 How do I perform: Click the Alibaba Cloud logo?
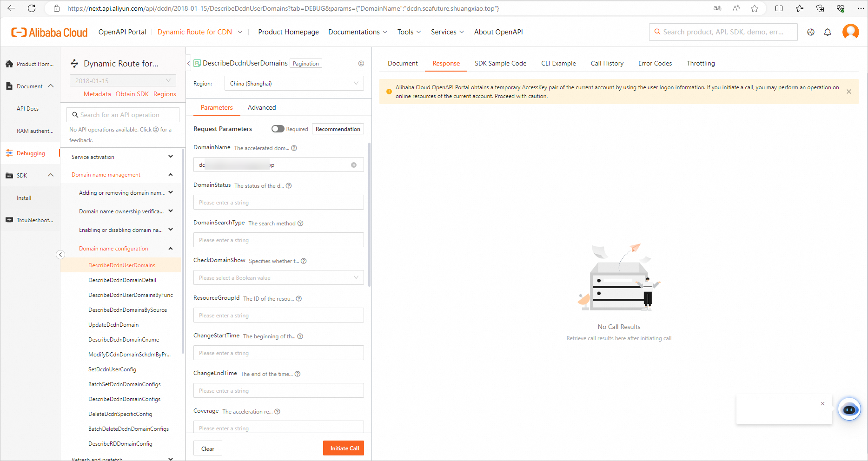(x=49, y=32)
